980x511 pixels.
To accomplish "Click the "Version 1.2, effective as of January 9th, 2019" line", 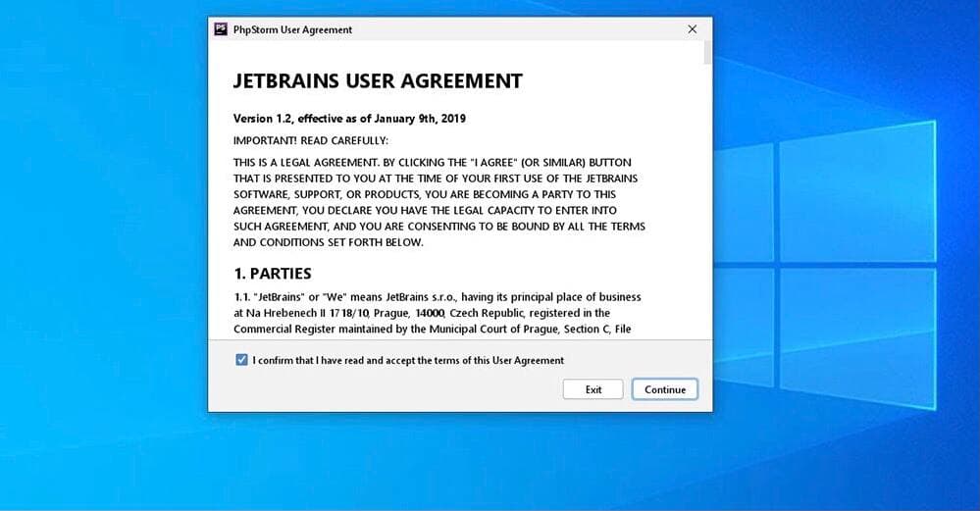I will [349, 119].
